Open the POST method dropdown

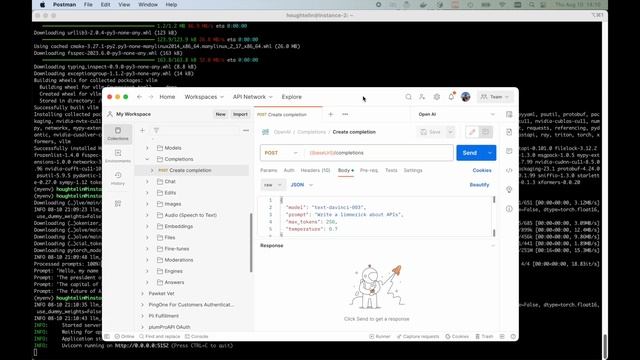(x=281, y=153)
